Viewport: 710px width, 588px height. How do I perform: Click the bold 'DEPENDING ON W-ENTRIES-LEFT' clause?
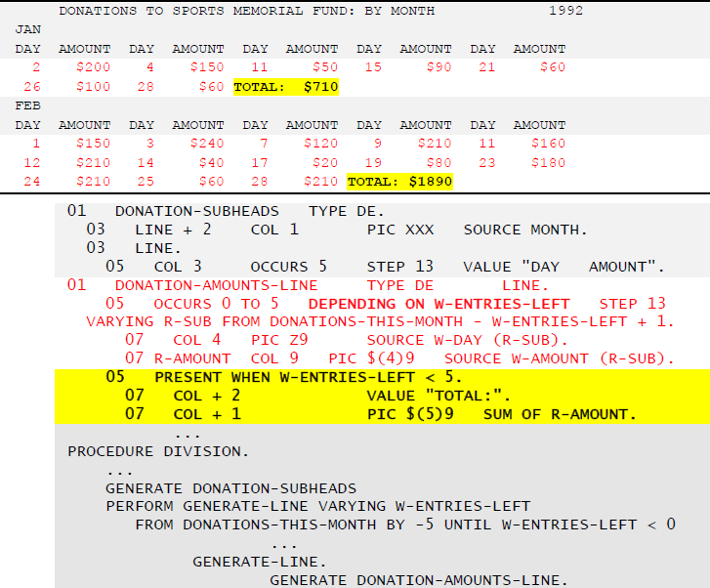pos(439,304)
